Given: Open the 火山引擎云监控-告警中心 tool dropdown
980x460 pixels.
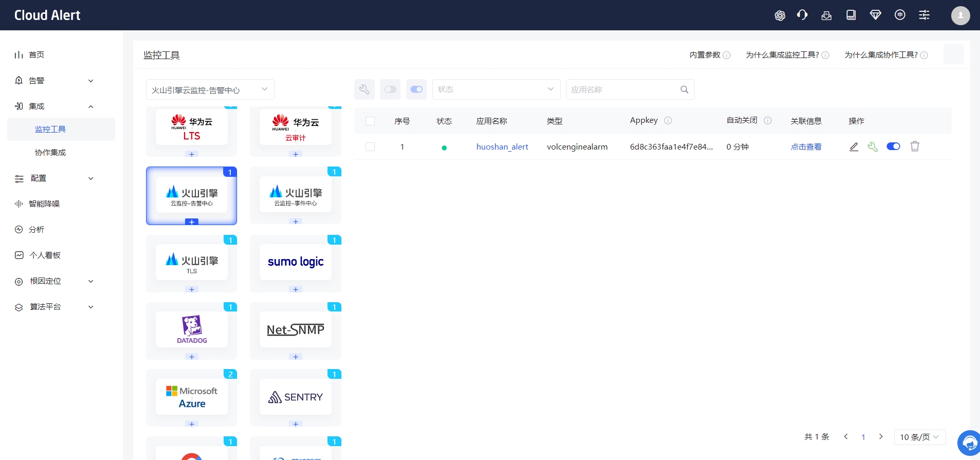Looking at the screenshot, I should [x=210, y=89].
